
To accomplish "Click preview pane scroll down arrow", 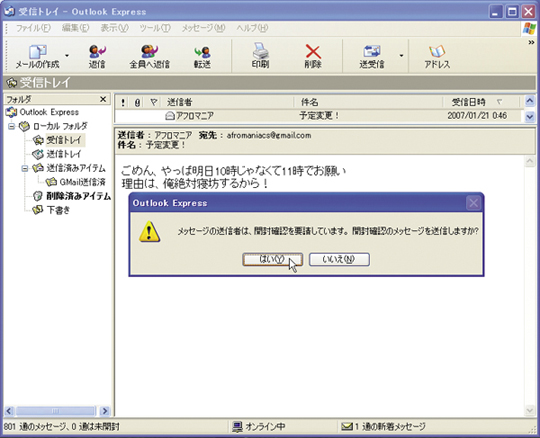I will point(530,410).
